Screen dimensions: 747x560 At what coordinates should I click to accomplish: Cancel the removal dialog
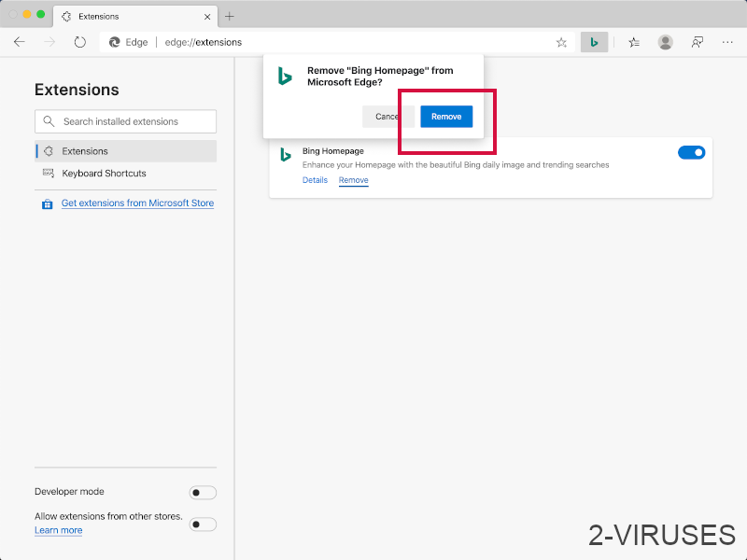388,117
